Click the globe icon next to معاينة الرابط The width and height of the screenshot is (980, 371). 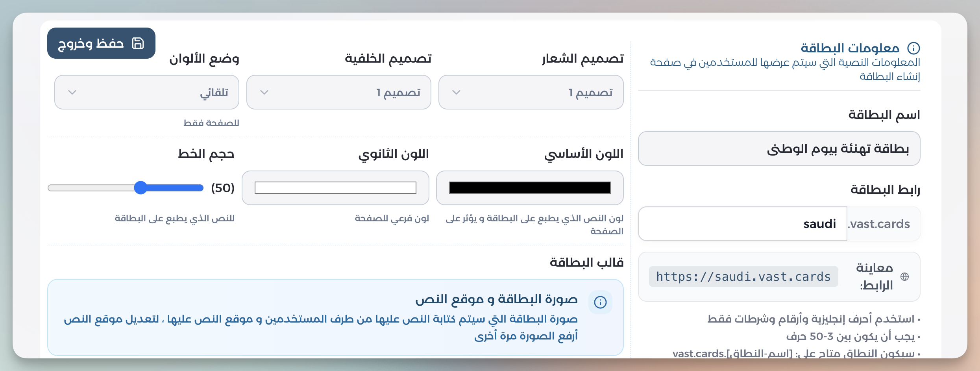point(905,276)
